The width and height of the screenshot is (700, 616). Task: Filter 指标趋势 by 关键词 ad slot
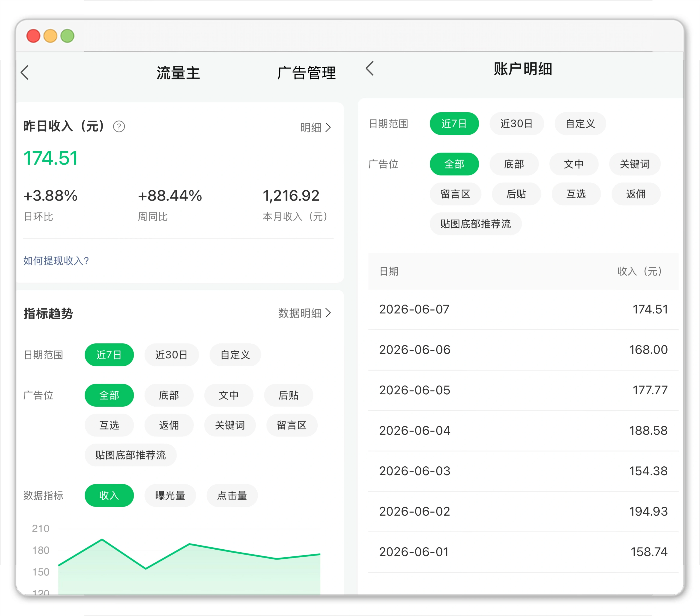[230, 425]
